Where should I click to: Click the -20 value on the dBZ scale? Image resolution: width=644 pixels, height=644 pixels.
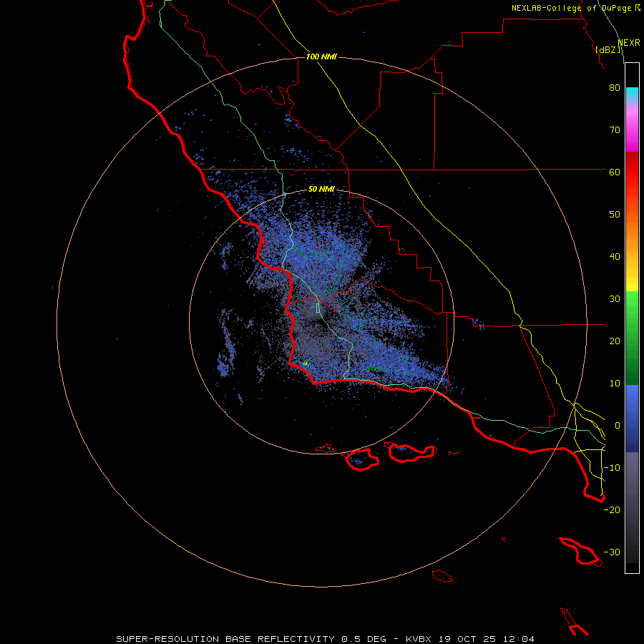tap(612, 509)
